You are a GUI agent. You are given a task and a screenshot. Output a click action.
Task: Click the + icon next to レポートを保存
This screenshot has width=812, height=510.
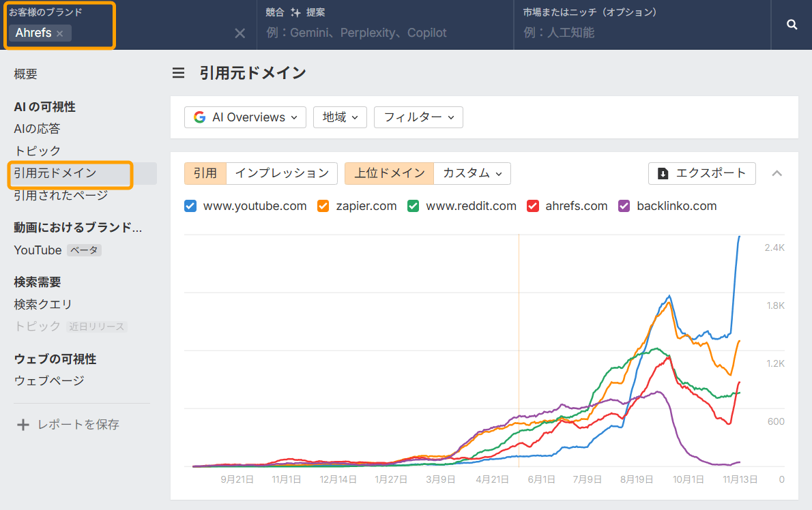(x=23, y=423)
